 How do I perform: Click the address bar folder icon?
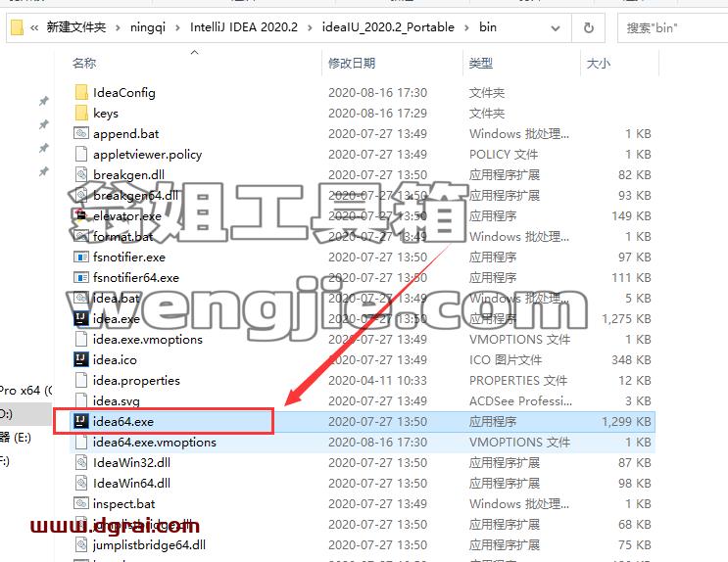pyautogui.click(x=17, y=27)
